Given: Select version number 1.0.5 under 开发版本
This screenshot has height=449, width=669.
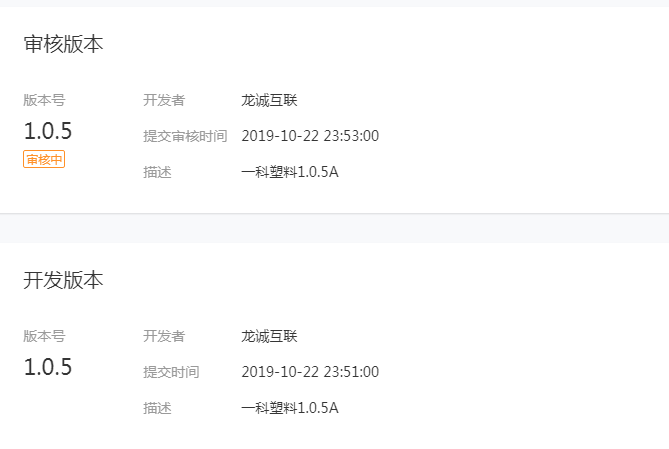Looking at the screenshot, I should coord(48,367).
